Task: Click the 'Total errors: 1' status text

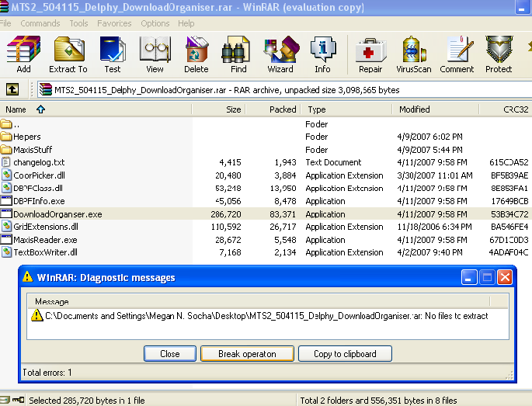Action: click(x=47, y=373)
